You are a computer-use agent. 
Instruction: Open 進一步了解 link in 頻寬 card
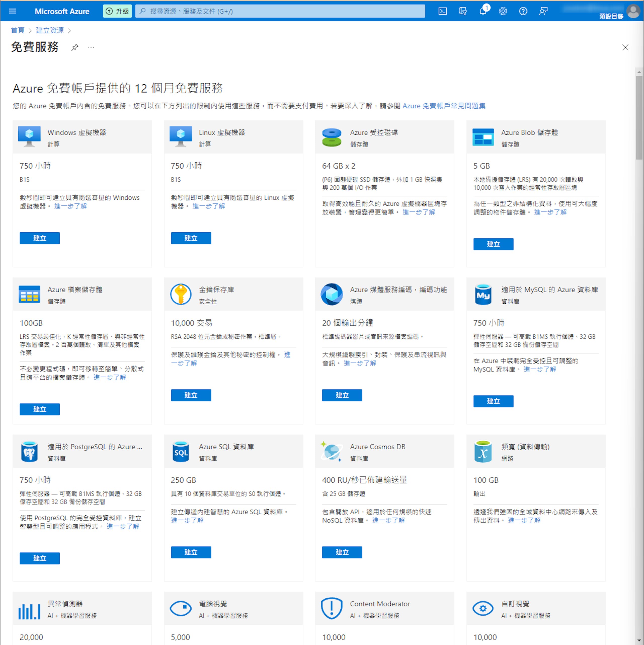524,520
